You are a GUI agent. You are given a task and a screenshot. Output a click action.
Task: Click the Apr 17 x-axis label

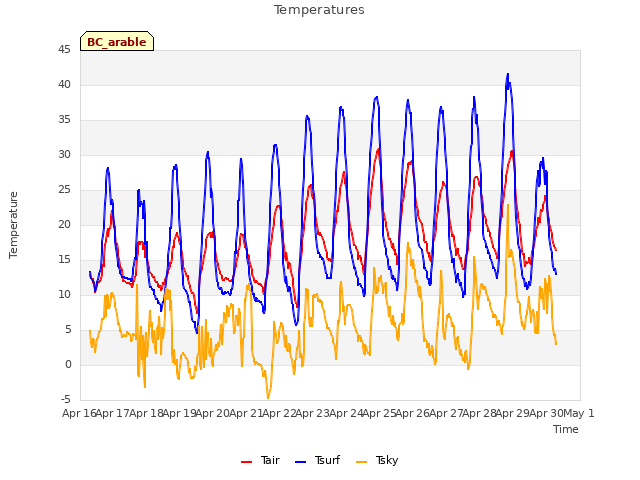tap(113, 413)
